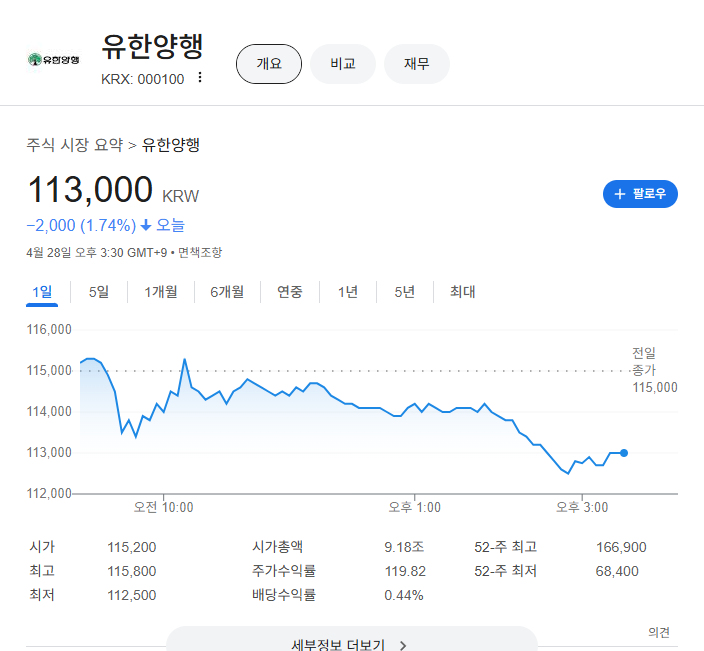Click the 배당수익률 label
Image resolution: width=704 pixels, height=651 pixels.
click(x=284, y=594)
